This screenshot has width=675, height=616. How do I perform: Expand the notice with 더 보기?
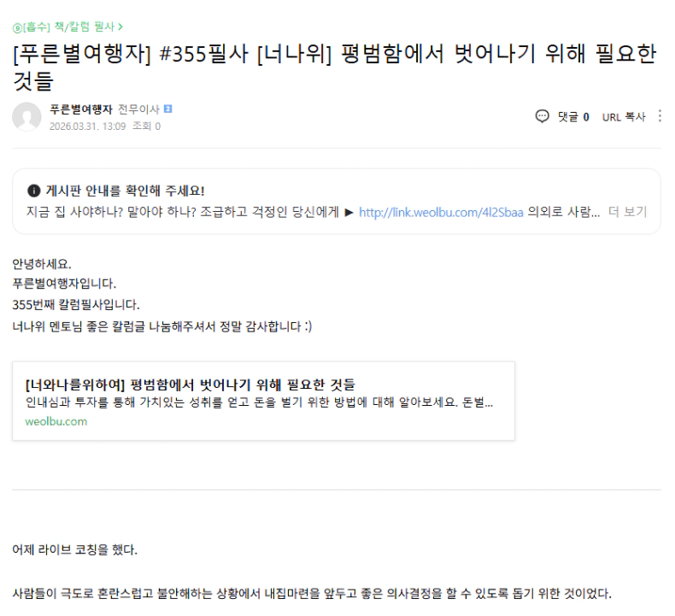(627, 212)
